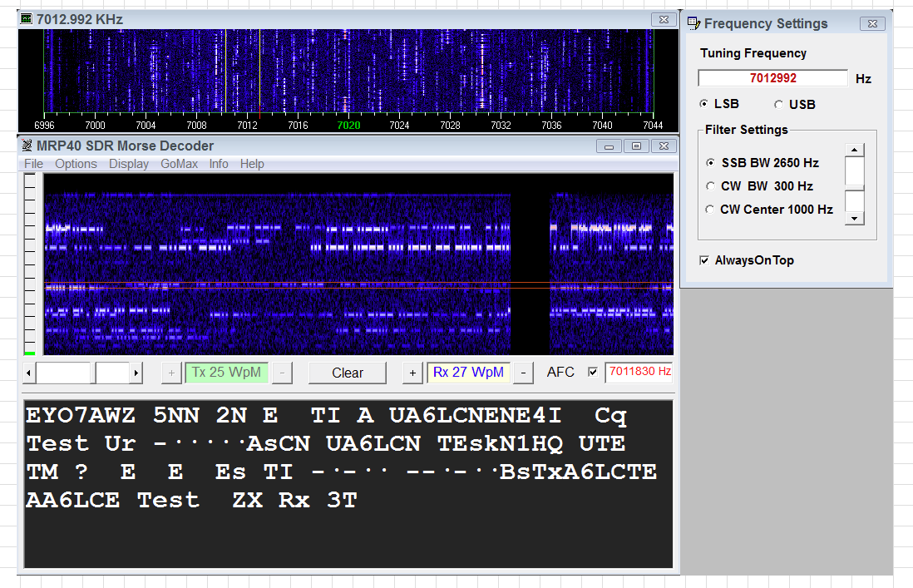Click the horizontal scrollbar left arrow

[29, 373]
